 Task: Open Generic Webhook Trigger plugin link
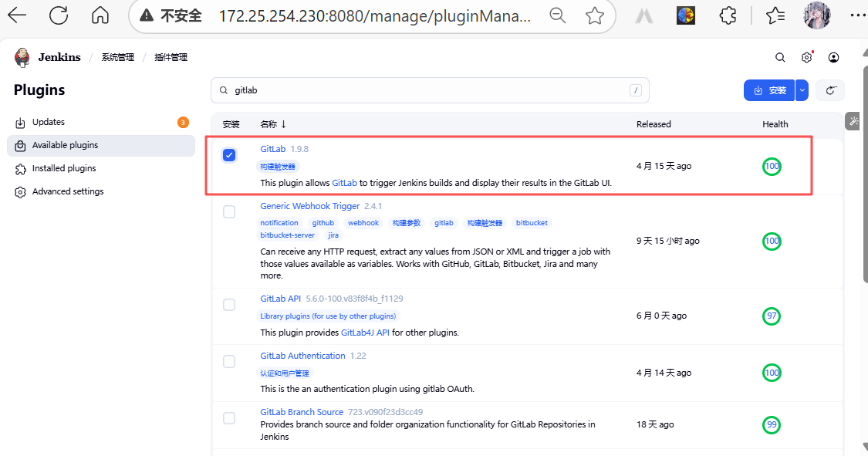310,206
